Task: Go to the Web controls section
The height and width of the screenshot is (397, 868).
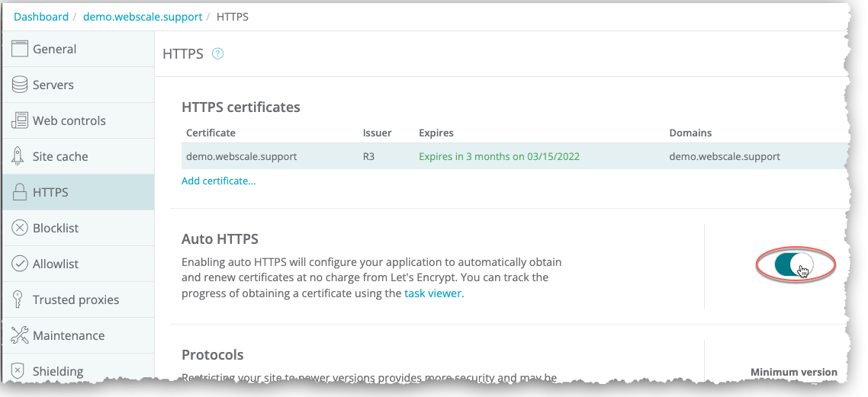Action: click(69, 120)
